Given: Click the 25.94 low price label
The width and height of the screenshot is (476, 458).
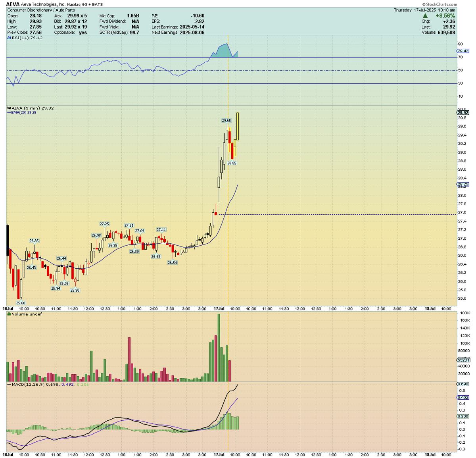Looking at the screenshot, I should click(56, 288).
